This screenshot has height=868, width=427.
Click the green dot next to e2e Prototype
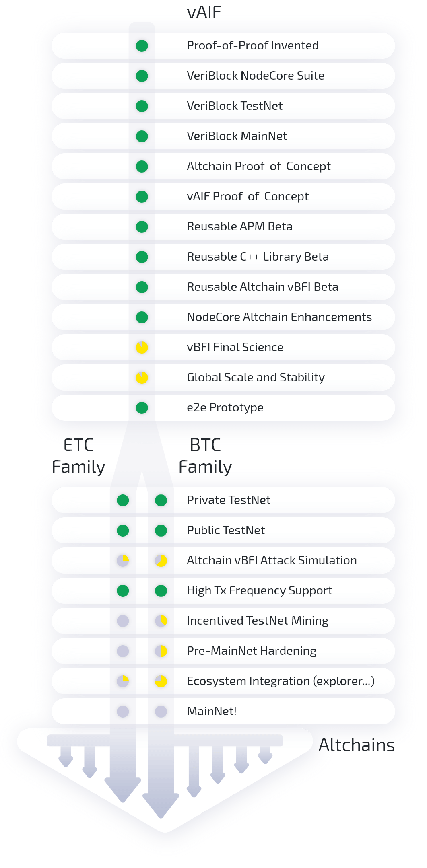[x=142, y=408]
